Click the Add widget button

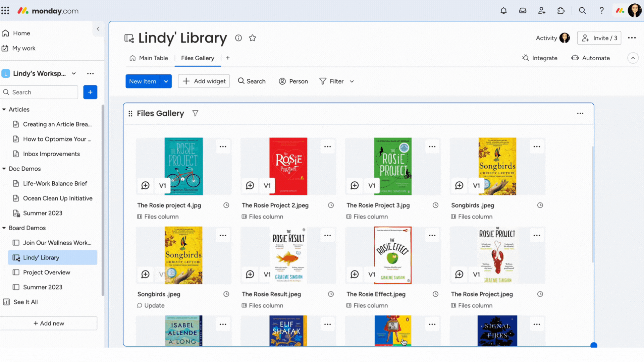coord(204,81)
